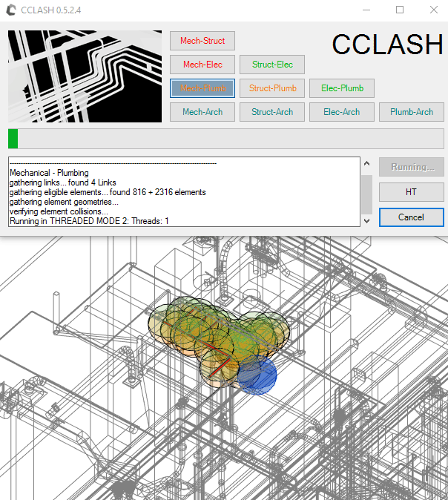This screenshot has height=500, width=448.
Task: Click 'gathering element geometries...' log line
Action: 64,202
